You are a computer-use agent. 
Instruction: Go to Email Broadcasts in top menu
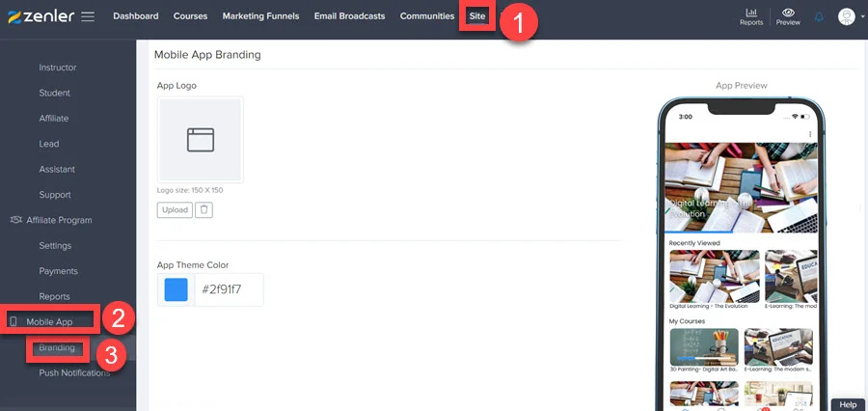coord(349,16)
